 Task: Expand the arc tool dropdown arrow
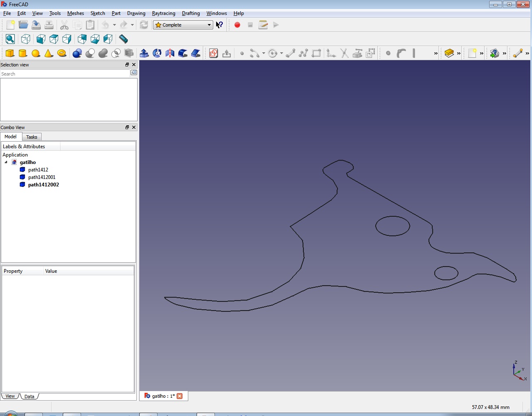(264, 53)
